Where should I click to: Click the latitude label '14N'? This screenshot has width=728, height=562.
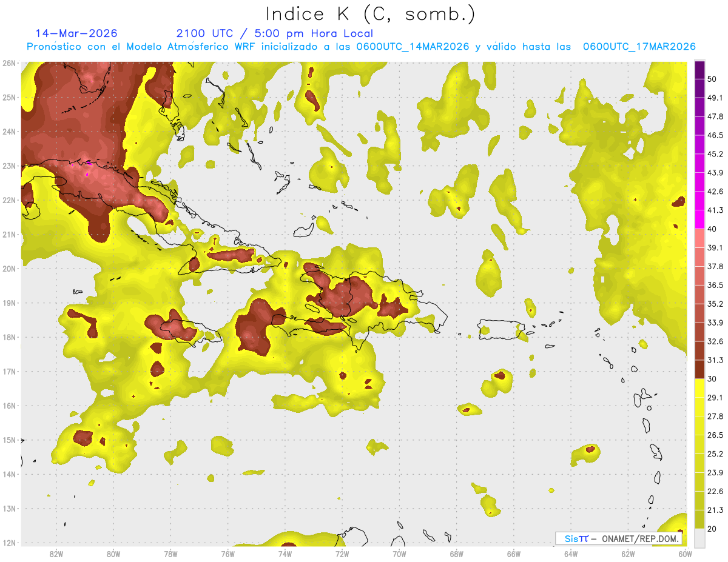[x=9, y=475]
